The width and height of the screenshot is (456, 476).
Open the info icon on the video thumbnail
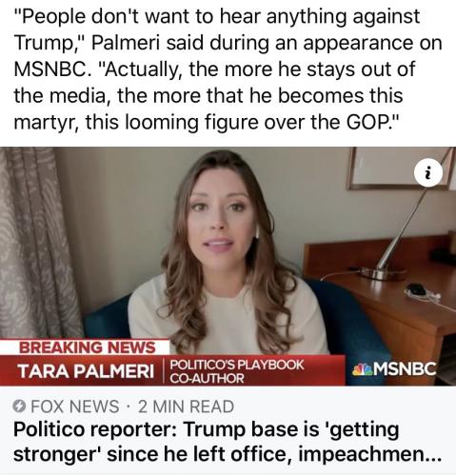428,173
